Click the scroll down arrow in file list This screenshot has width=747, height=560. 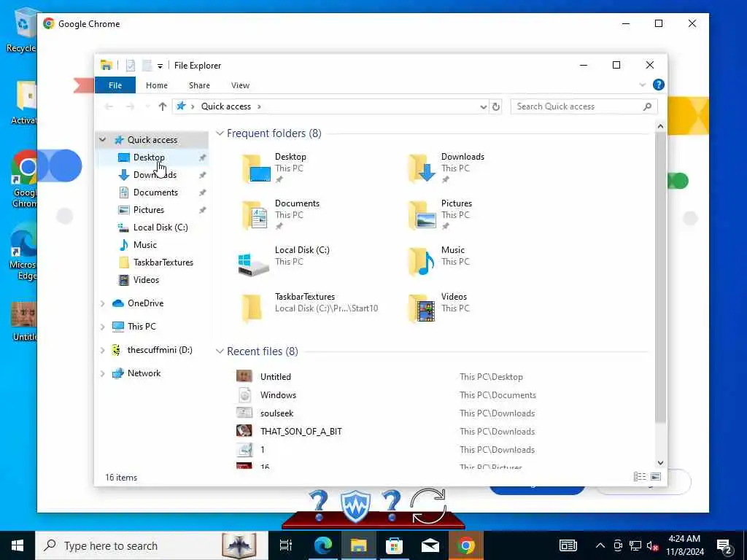pyautogui.click(x=660, y=462)
